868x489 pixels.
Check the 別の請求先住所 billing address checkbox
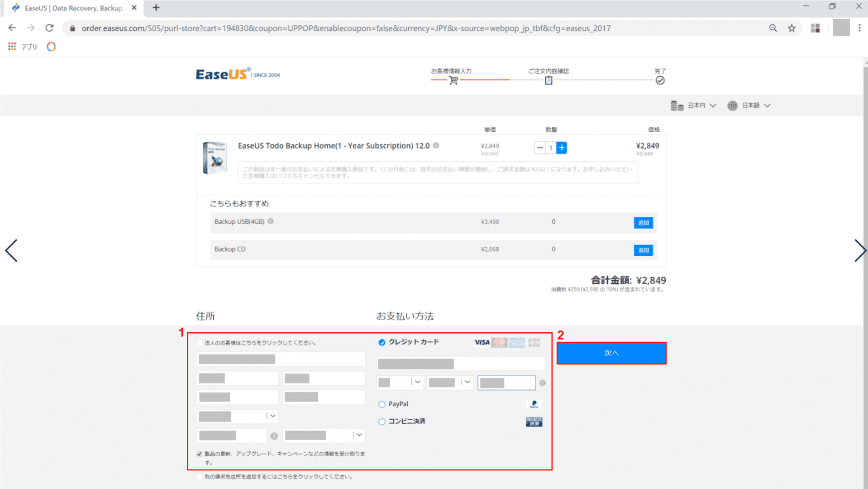click(x=199, y=477)
